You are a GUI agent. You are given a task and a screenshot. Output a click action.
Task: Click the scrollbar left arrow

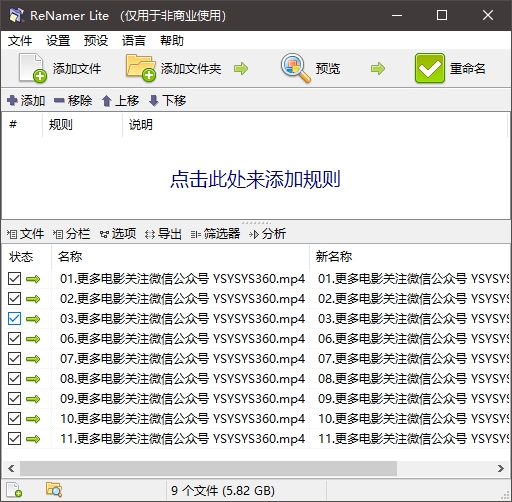[x=11, y=468]
